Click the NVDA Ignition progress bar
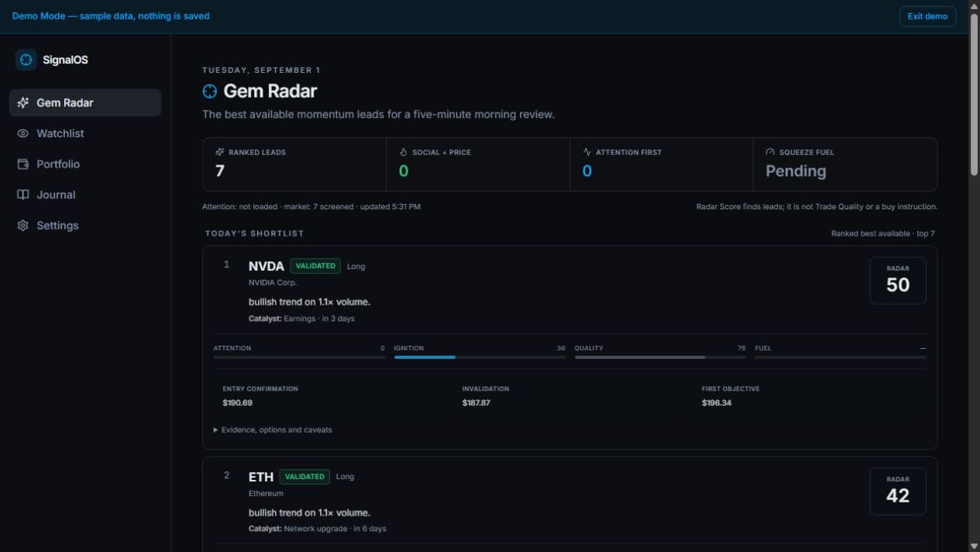Image resolution: width=980 pixels, height=552 pixels. click(480, 357)
